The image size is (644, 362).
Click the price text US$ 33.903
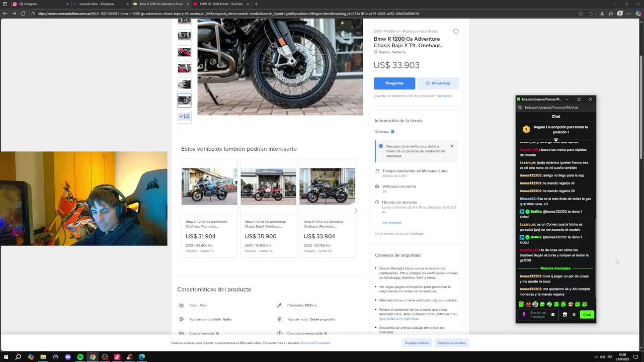click(x=396, y=65)
